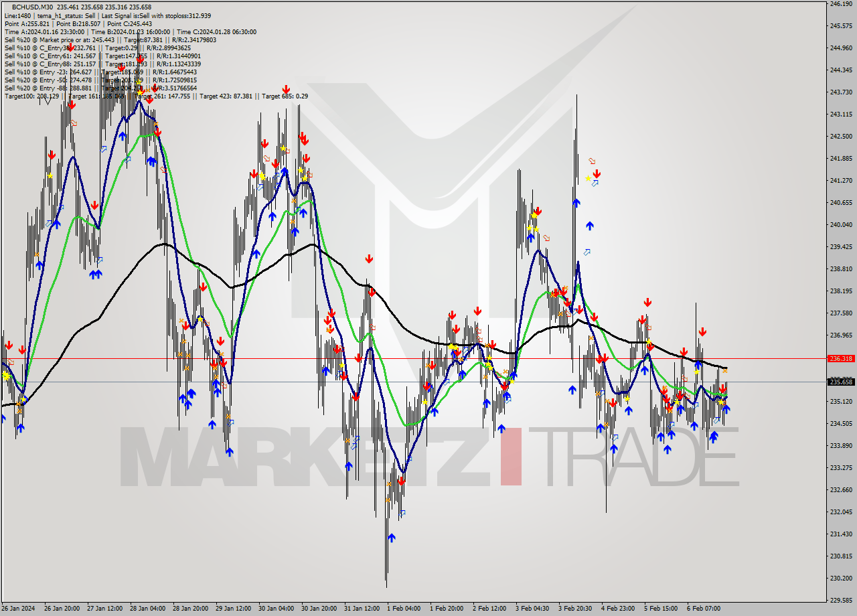This screenshot has width=857, height=616.
Task: Click the 243.730 price axis label
Action: [841, 92]
